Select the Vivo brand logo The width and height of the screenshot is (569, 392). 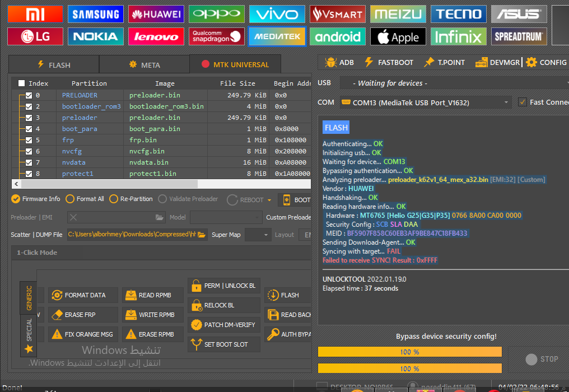point(277,14)
